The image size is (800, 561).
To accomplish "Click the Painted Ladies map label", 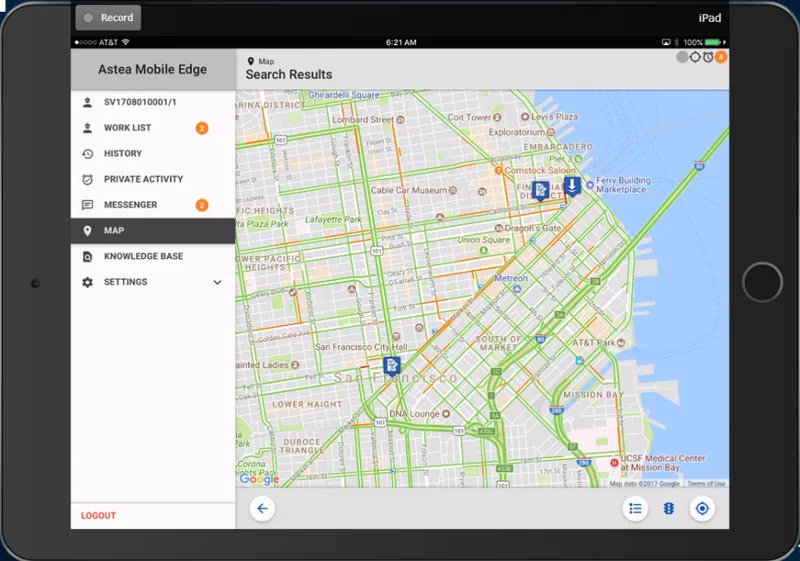I will [262, 365].
